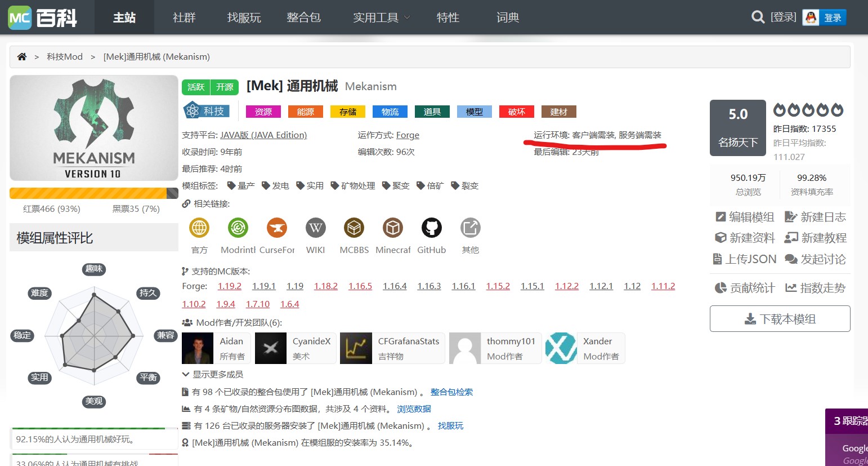This screenshot has width=868, height=466.
Task: Click the 新建教程 option
Action: click(x=816, y=238)
